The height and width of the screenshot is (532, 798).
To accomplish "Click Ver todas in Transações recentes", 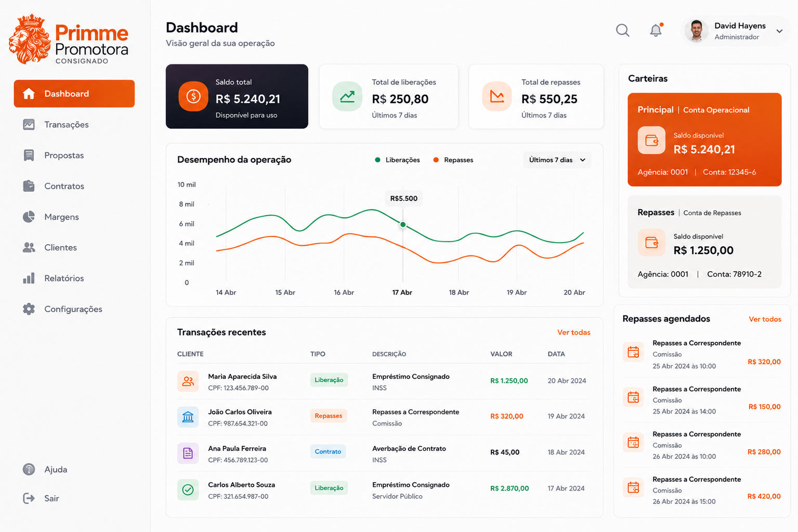I will [x=574, y=332].
